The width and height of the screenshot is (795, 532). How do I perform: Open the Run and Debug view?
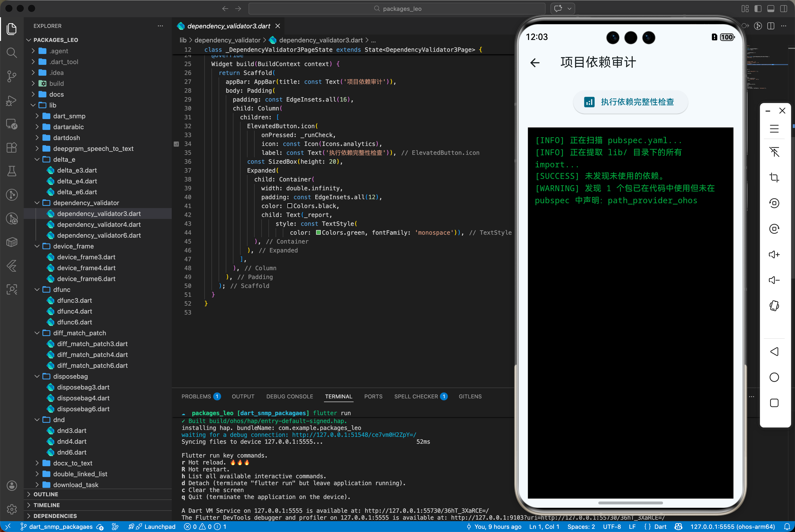point(12,100)
